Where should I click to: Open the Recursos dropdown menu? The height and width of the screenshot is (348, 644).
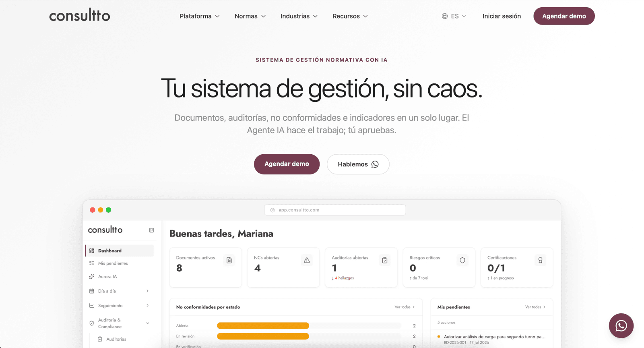(x=350, y=16)
